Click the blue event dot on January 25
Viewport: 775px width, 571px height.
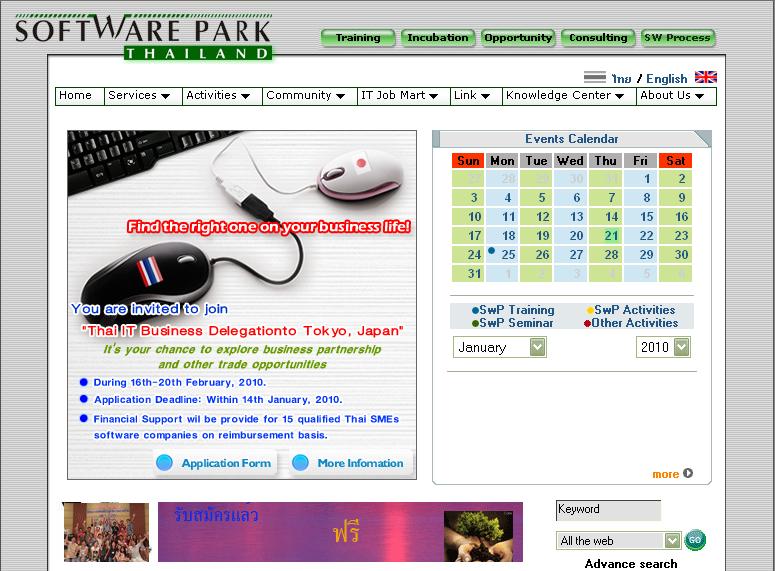click(x=491, y=250)
